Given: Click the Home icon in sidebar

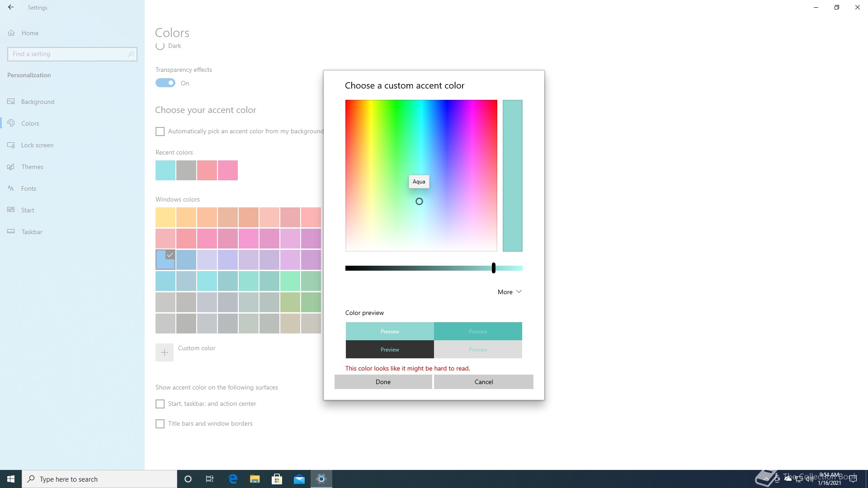Looking at the screenshot, I should pyautogui.click(x=12, y=33).
